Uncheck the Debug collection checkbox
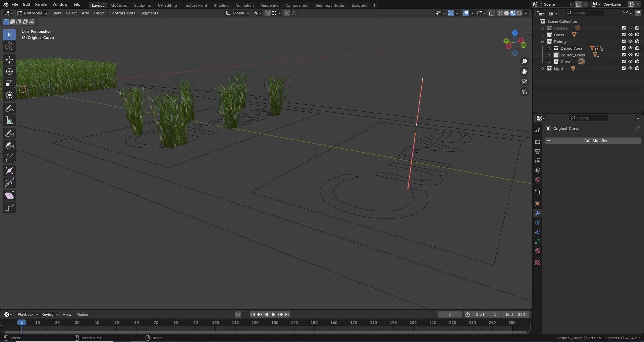The width and height of the screenshot is (644, 342). [x=624, y=41]
